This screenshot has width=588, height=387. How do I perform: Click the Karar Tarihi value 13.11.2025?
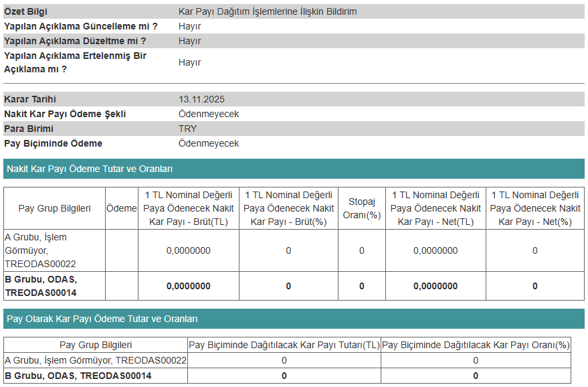click(x=201, y=99)
